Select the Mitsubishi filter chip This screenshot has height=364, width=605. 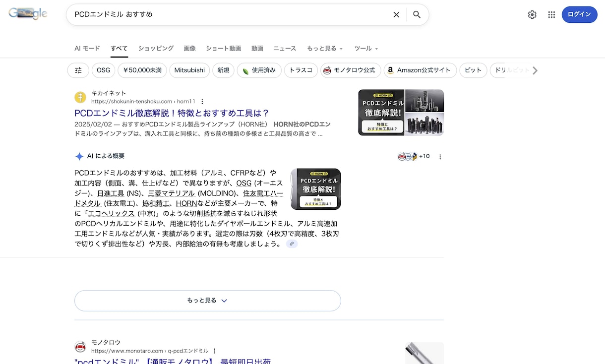coord(189,70)
